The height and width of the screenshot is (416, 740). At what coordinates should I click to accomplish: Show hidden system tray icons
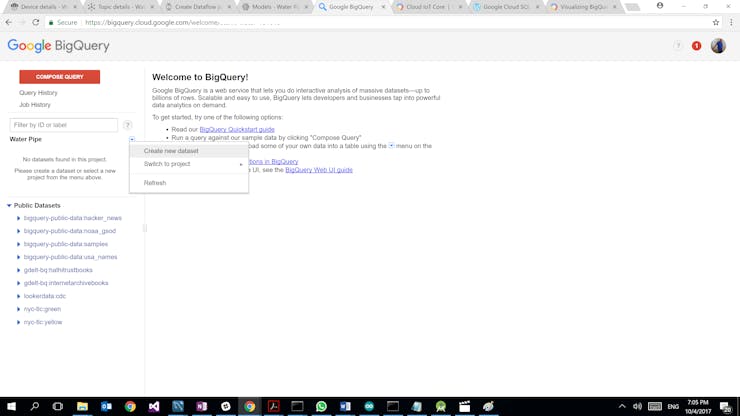pyautogui.click(x=622, y=407)
